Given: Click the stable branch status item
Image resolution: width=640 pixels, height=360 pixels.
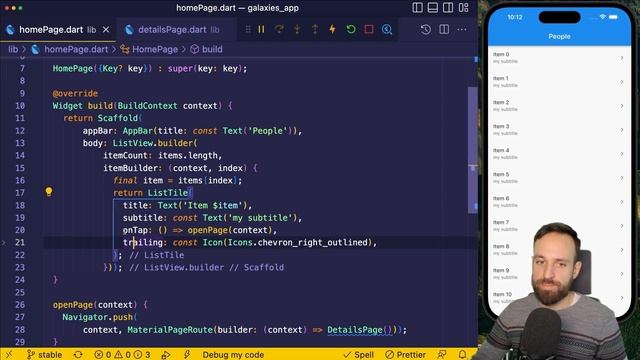Looking at the screenshot, I should click(x=44, y=355).
